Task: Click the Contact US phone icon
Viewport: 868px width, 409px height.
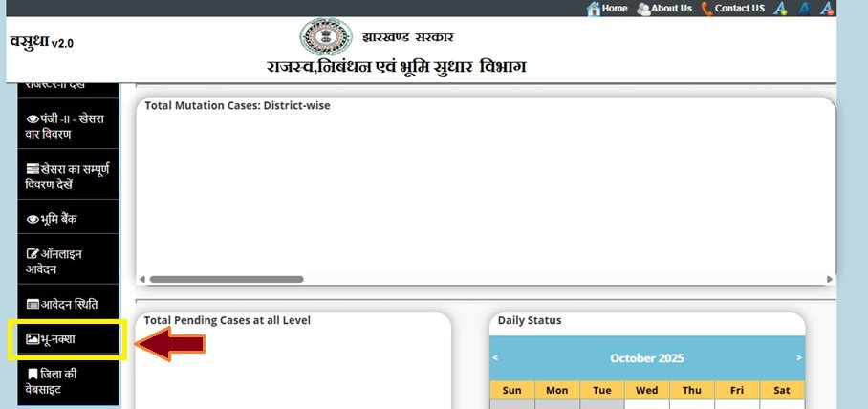Action: pyautogui.click(x=706, y=9)
